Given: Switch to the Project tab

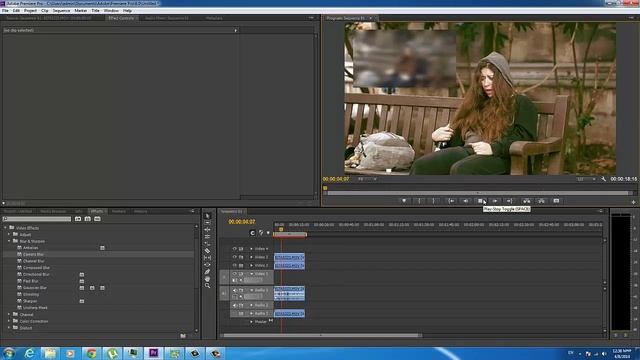Looking at the screenshot, I should (x=18, y=211).
